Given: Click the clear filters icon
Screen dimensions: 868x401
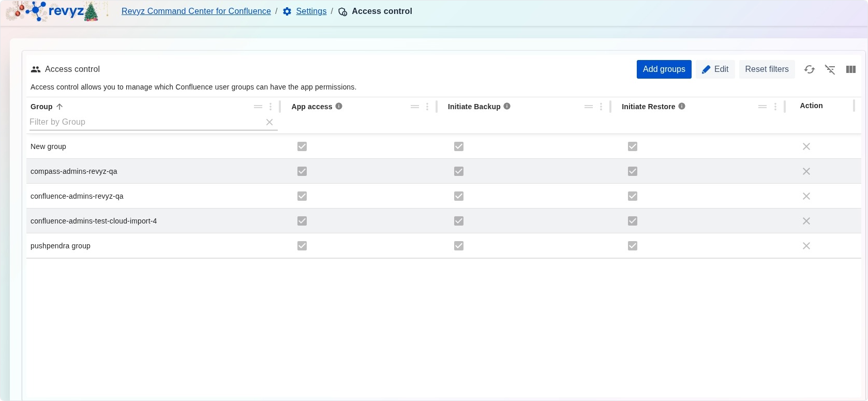Looking at the screenshot, I should pyautogui.click(x=830, y=69).
